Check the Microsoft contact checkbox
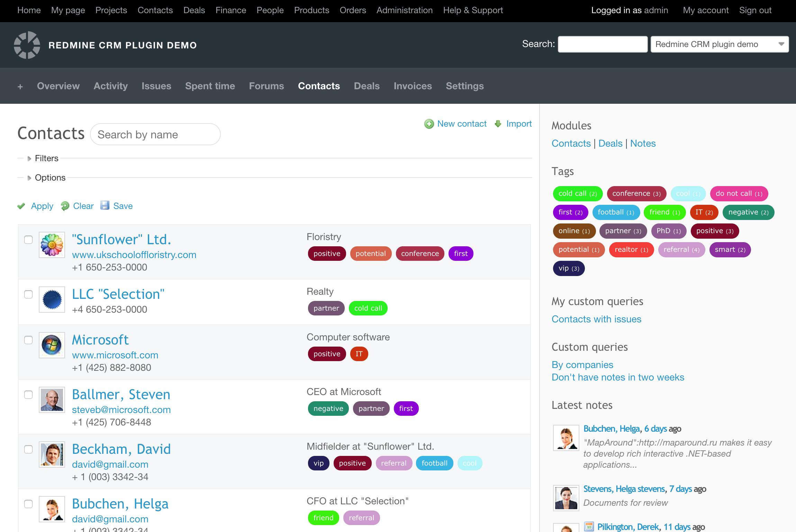 click(28, 340)
